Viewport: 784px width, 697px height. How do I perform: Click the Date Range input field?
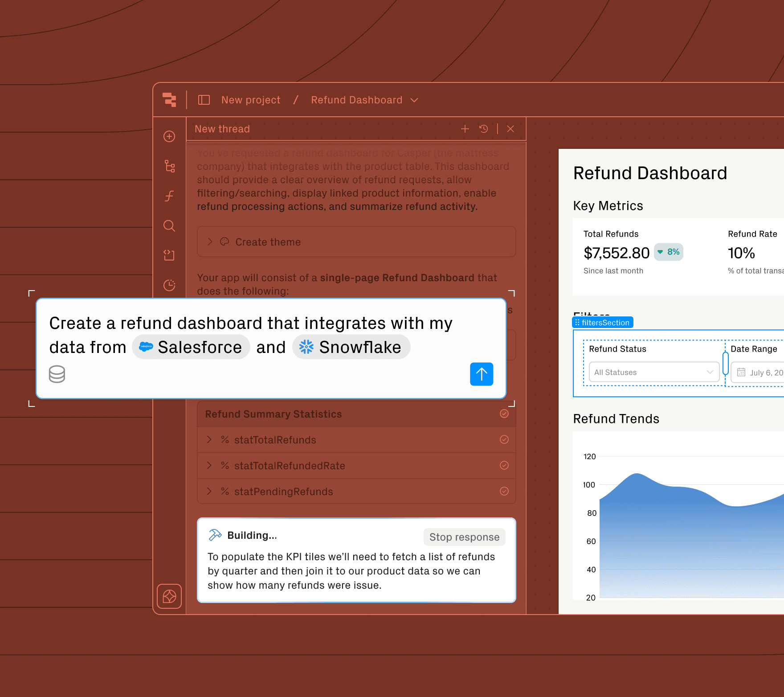(x=764, y=372)
